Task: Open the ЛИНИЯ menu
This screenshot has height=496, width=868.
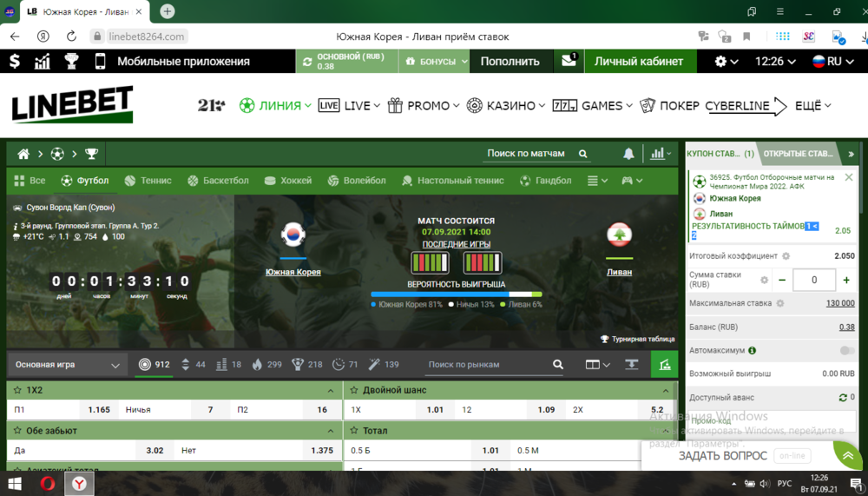Action: (x=275, y=105)
